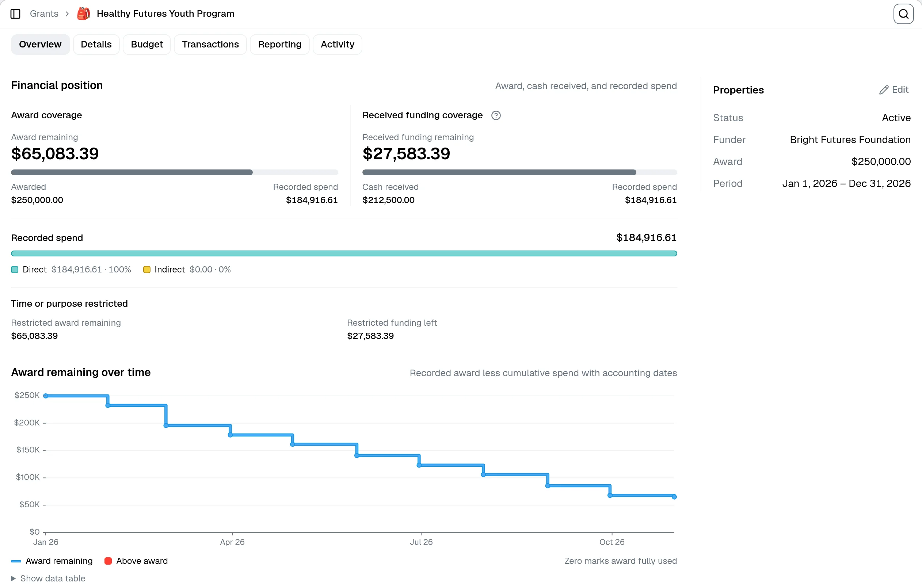
Task: Click the Oct 26 axis label
Action: tap(612, 542)
